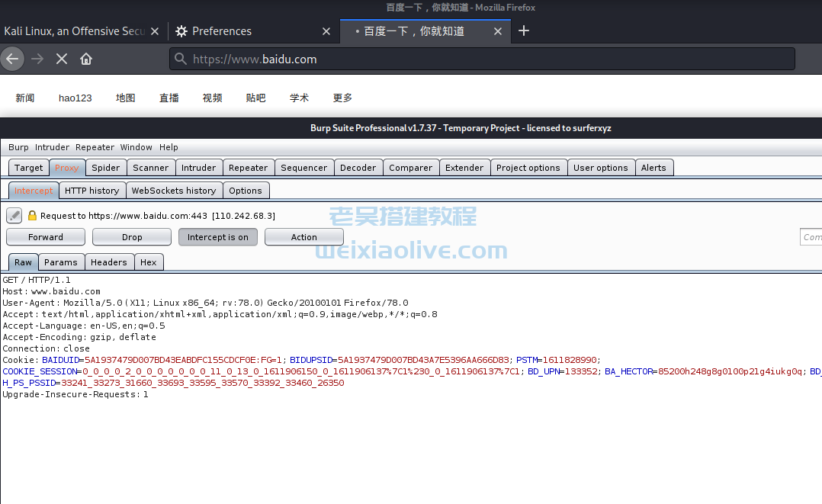Click the Firefox forward arrow button
Viewport: 822px width, 504px height.
(x=37, y=59)
